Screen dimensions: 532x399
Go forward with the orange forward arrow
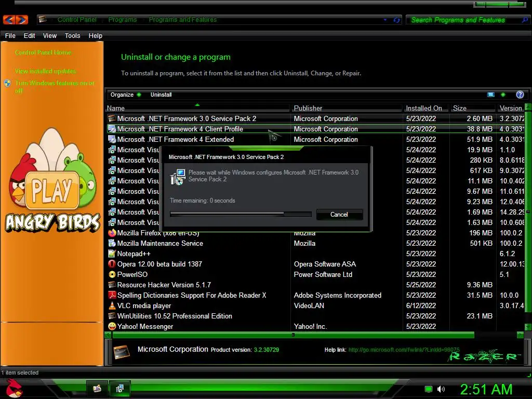pyautogui.click(x=22, y=20)
